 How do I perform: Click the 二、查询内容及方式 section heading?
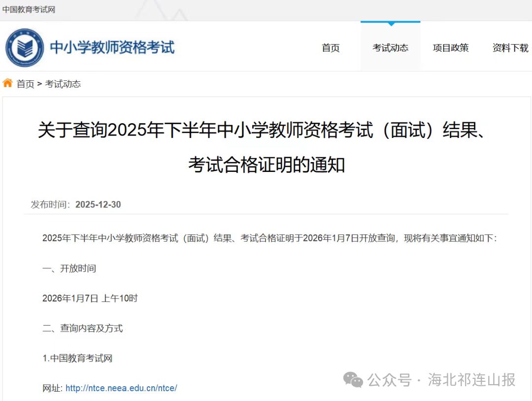point(83,328)
